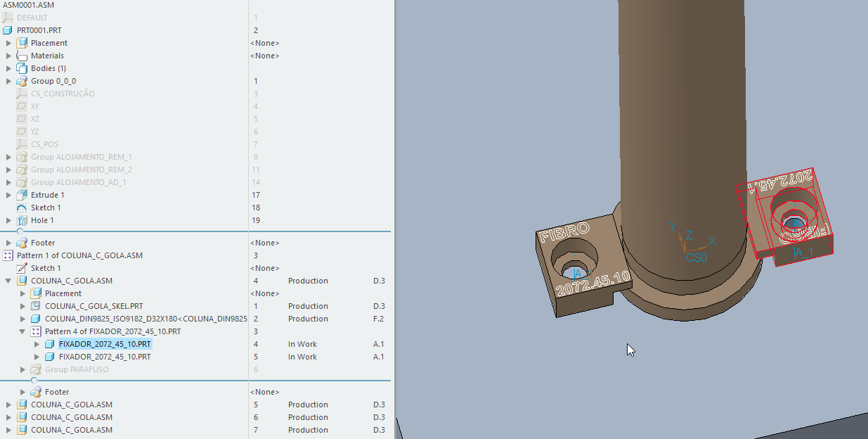Select the CS_POS coordinate system item
The width and height of the screenshot is (868, 439).
click(x=44, y=144)
